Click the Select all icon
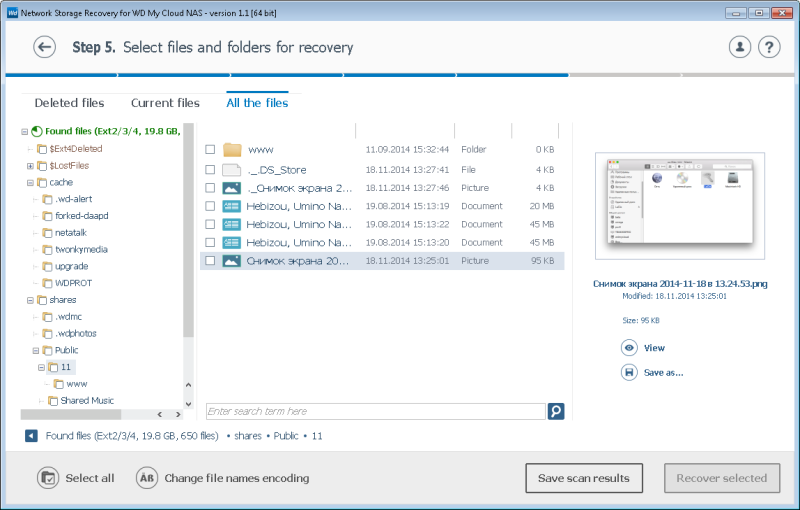 point(48,478)
